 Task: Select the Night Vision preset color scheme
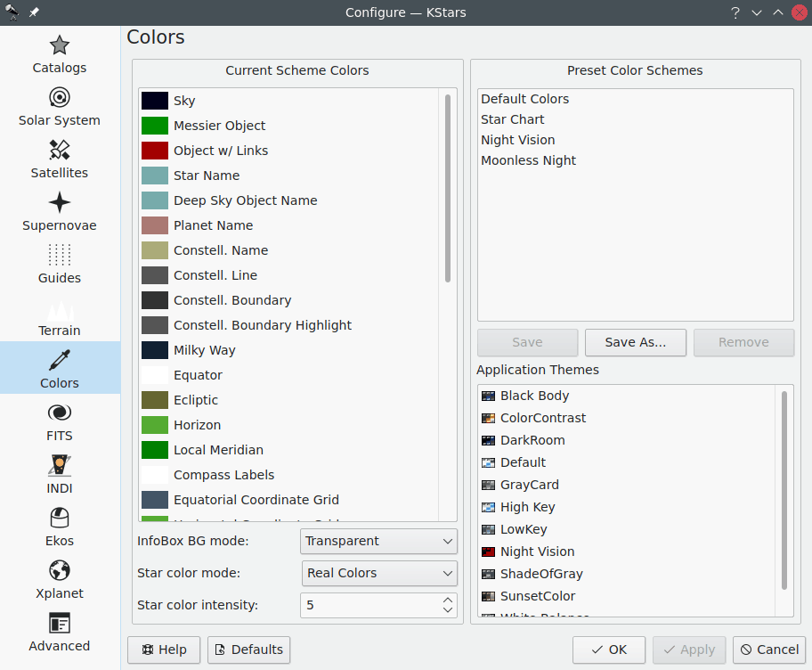[517, 140]
